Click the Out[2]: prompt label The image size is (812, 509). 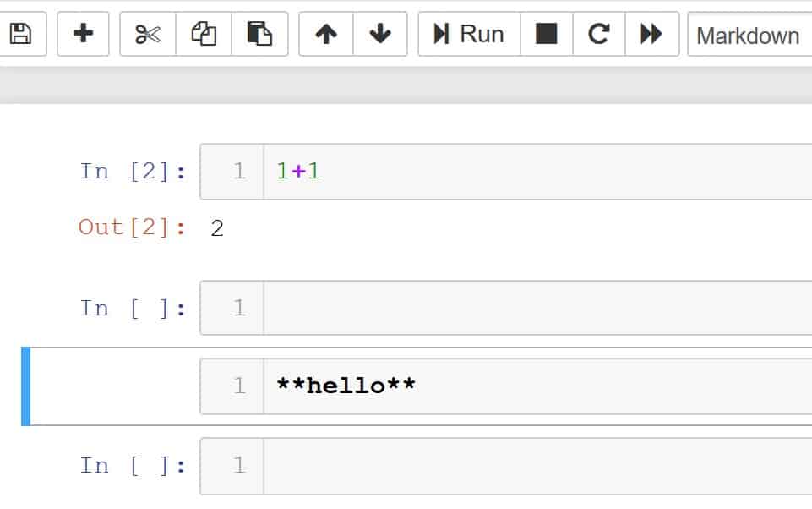[132, 227]
